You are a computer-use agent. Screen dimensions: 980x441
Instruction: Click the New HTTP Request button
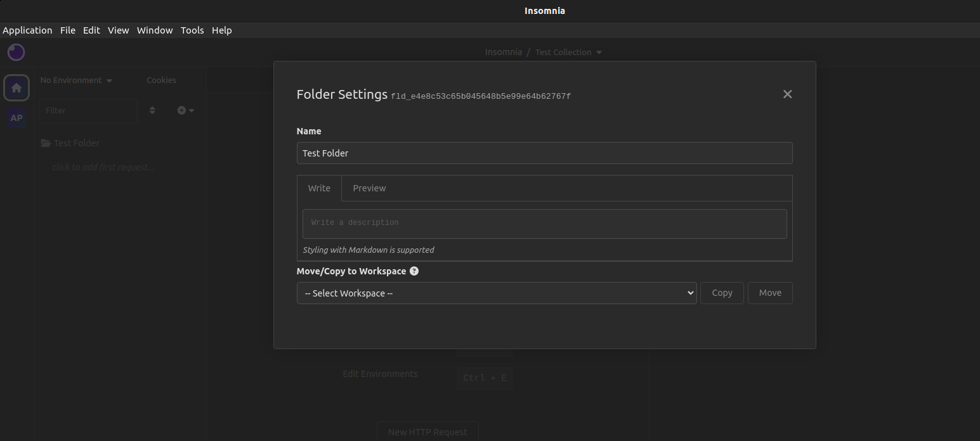(x=428, y=432)
